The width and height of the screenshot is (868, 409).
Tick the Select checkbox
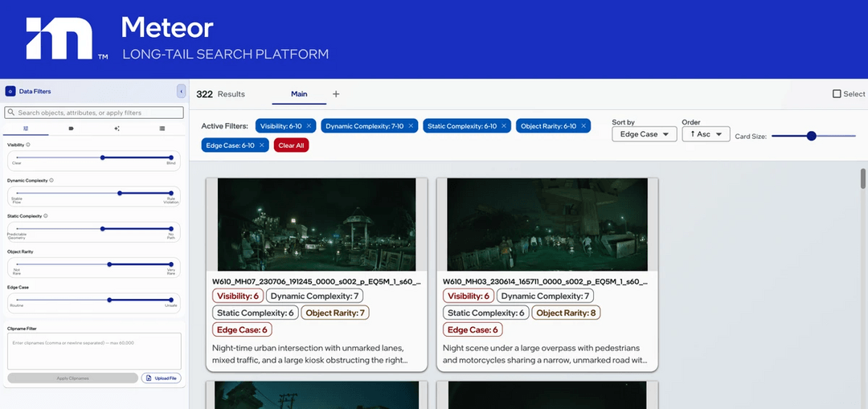[837, 94]
